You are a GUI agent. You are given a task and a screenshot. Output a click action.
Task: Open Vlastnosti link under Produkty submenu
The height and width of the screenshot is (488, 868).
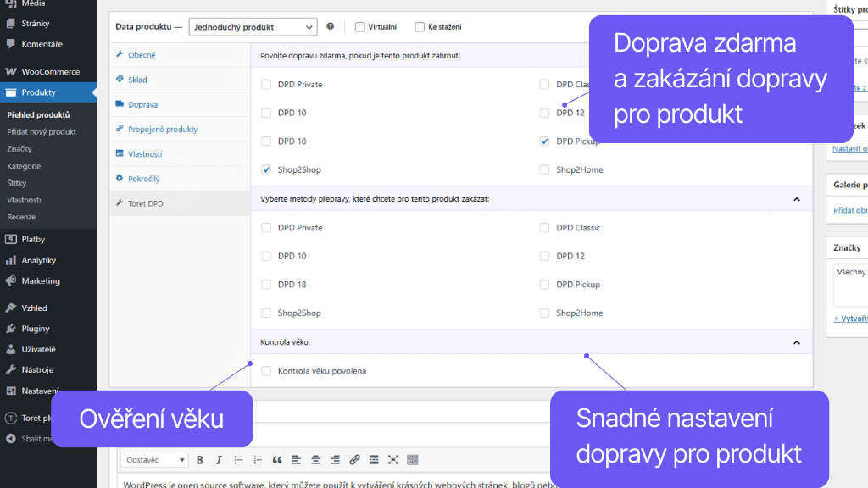[x=24, y=200]
